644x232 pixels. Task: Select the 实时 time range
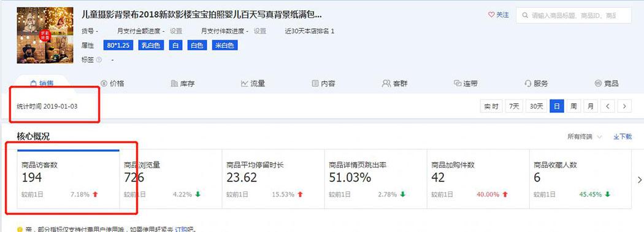click(x=491, y=106)
